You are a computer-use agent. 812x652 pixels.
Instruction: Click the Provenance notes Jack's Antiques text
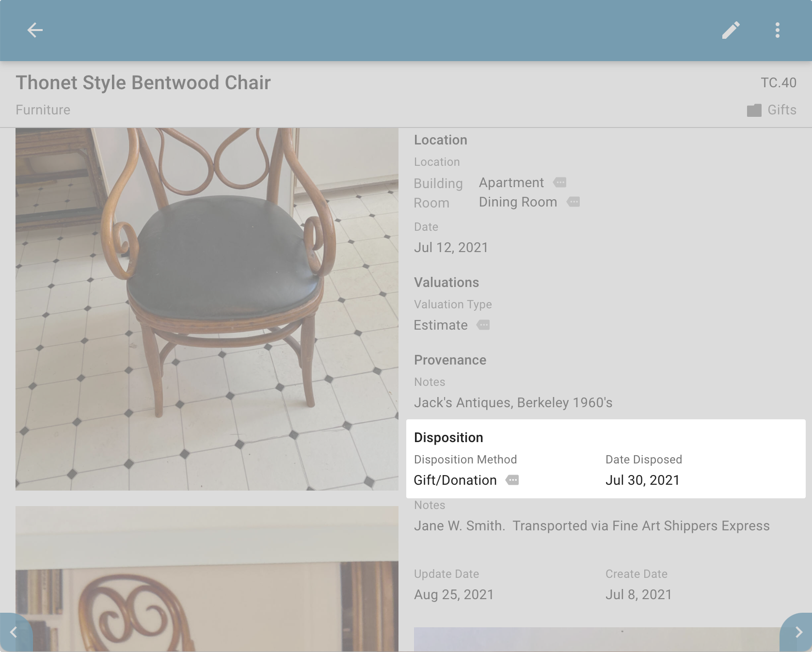click(513, 402)
